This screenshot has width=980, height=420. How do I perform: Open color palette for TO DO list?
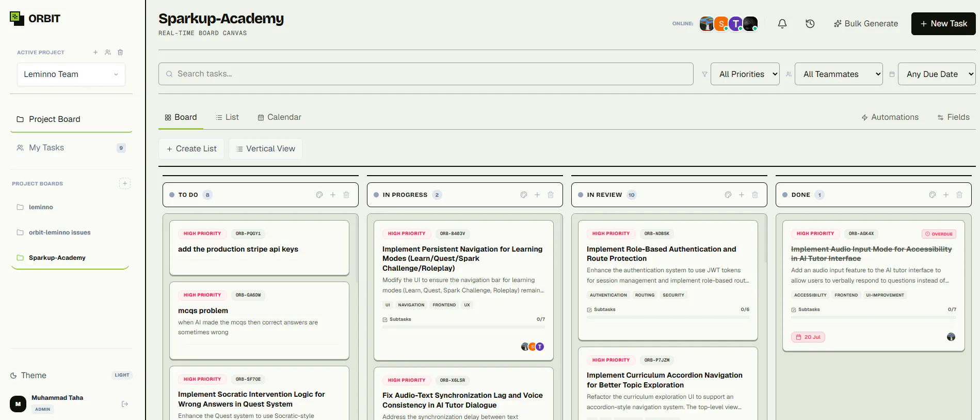(x=319, y=195)
